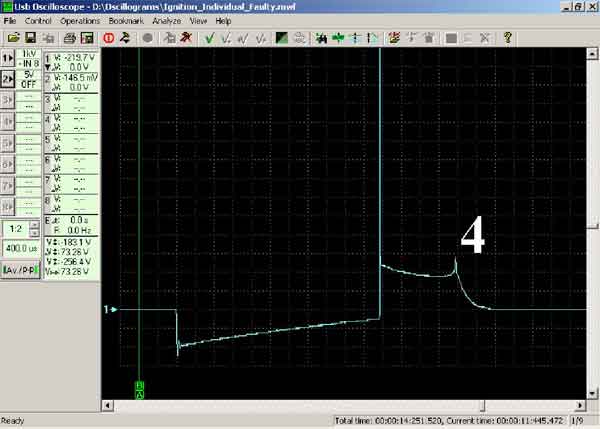Viewport: 600px width, 429px height.
Task: Click the green horizontal arrows icon
Action: [338, 38]
